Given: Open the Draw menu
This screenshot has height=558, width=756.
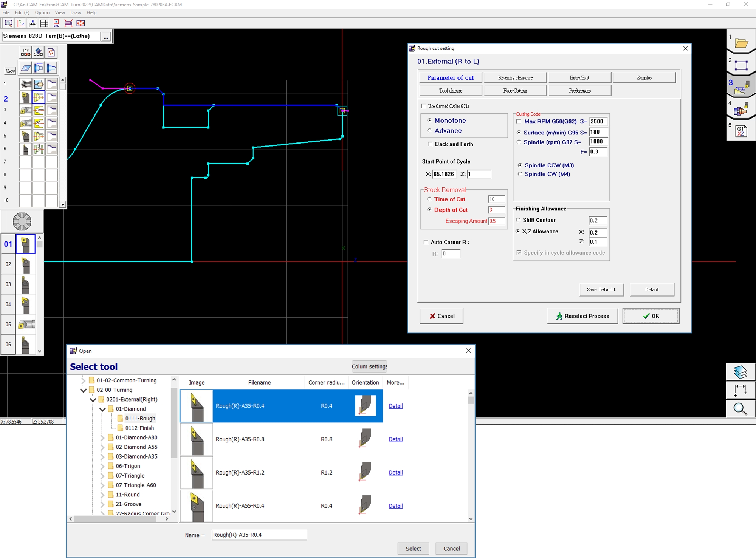Looking at the screenshot, I should (76, 12).
